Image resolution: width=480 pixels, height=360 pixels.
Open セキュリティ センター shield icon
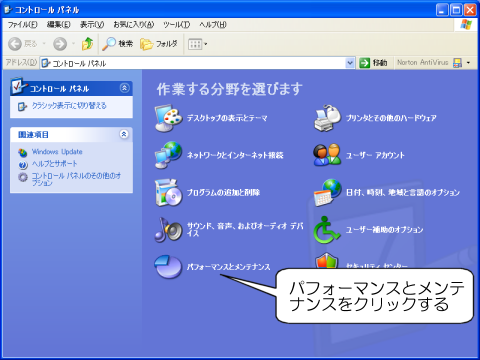327,261
